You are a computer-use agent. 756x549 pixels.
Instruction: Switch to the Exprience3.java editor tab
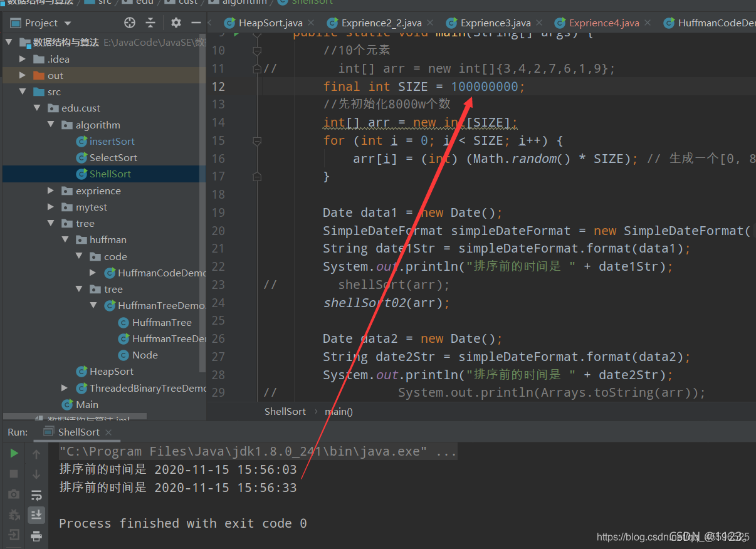495,23
